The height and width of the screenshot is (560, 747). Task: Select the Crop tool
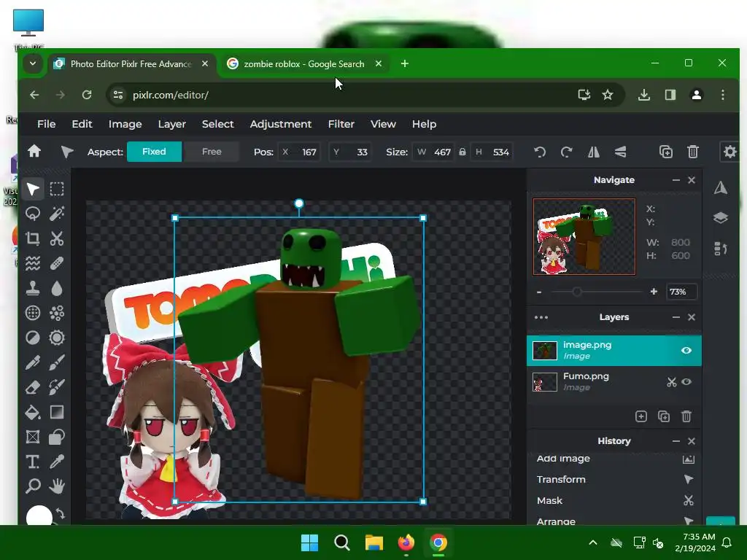pos(32,238)
